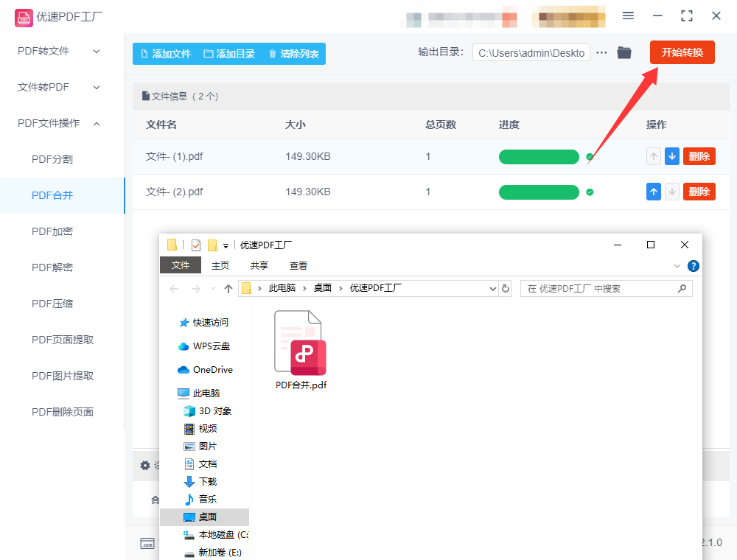
Task: Open the output folder icon
Action: (624, 52)
